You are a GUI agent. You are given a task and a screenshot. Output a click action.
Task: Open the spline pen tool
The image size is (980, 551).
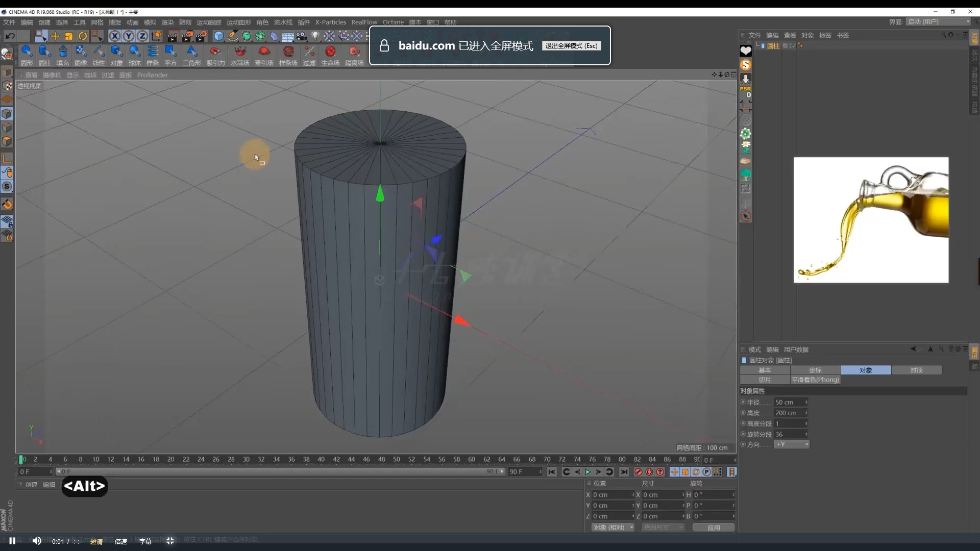[233, 36]
